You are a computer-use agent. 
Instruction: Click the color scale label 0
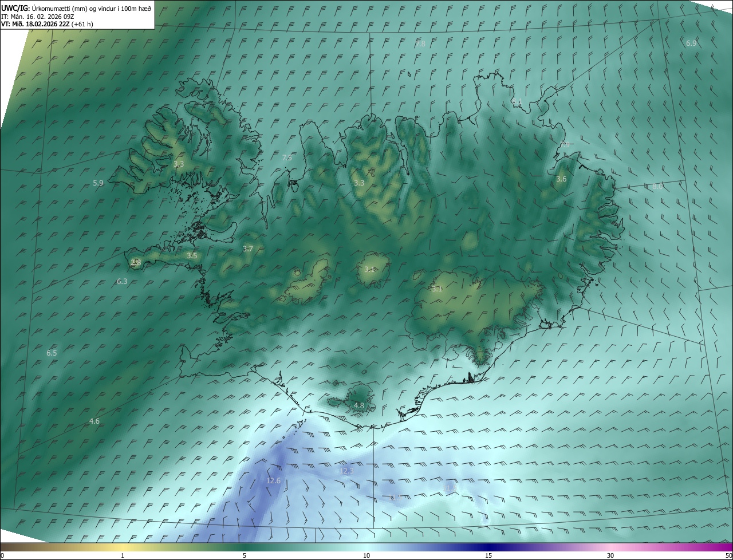tap(2, 555)
